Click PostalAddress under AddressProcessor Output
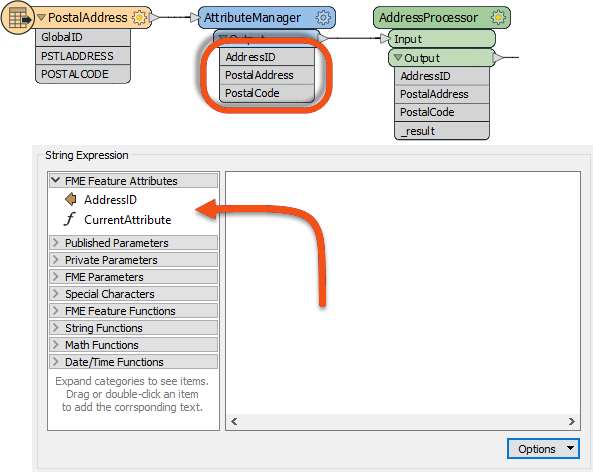Image resolution: width=593 pixels, height=472 pixels. (442, 94)
